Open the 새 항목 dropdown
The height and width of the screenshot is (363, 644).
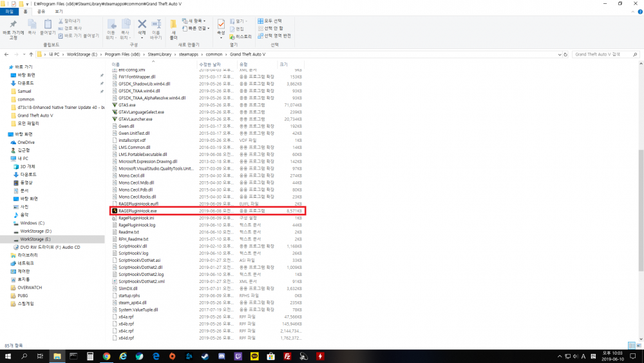pos(194,21)
